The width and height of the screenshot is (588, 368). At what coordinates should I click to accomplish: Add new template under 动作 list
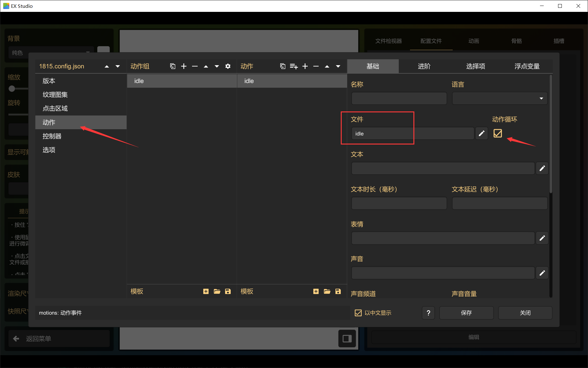pyautogui.click(x=316, y=291)
